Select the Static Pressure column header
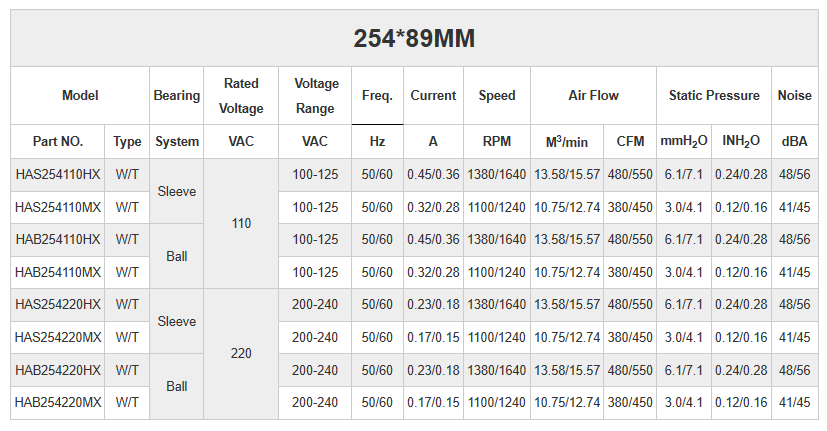827x431 pixels. [x=714, y=96]
